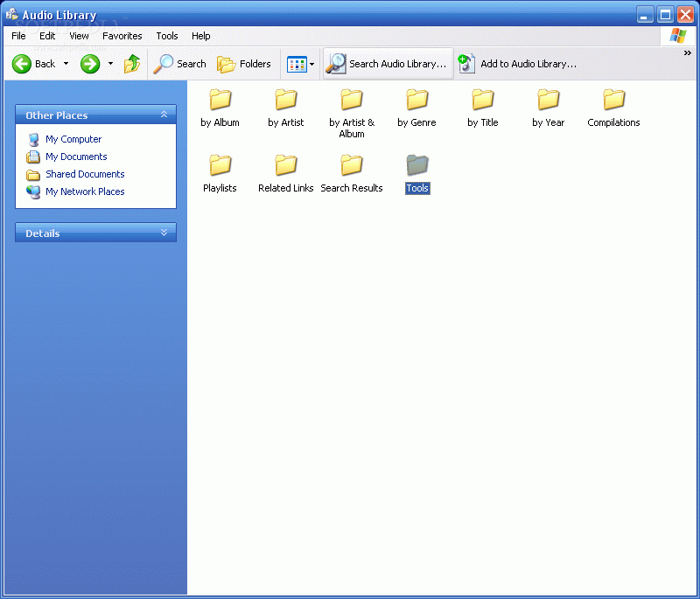The height and width of the screenshot is (599, 700).
Task: Expand the toolbar overflow chevron
Action: pos(687,53)
